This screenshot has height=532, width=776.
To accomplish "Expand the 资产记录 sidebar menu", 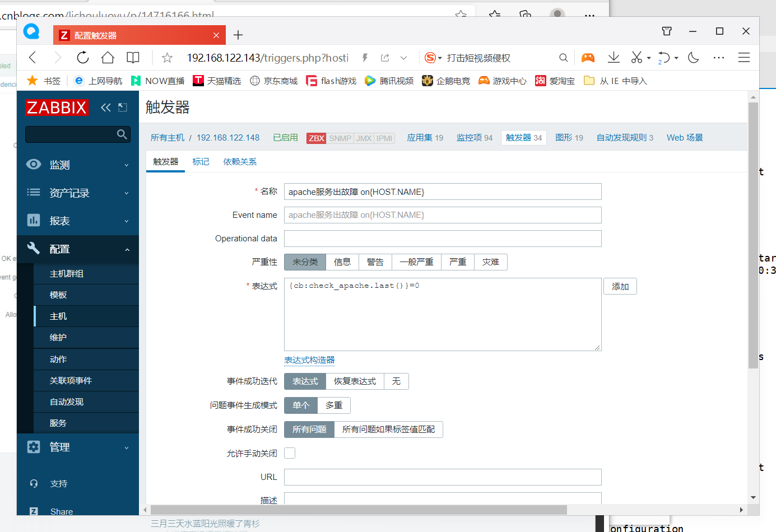I will pos(78,193).
